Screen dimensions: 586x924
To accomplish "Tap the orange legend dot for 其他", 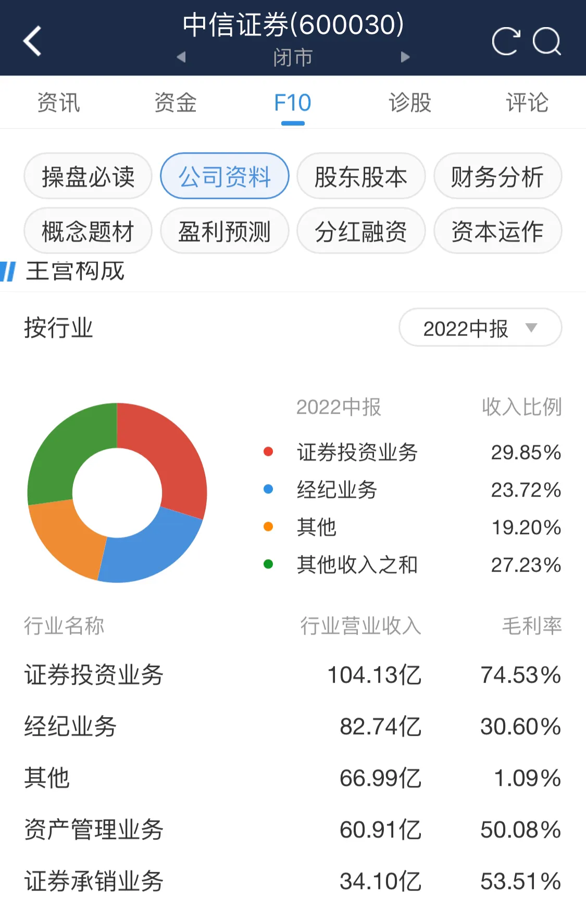I will point(268,527).
